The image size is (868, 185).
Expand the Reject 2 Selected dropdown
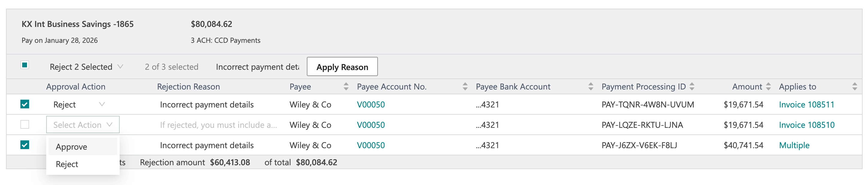pyautogui.click(x=87, y=66)
